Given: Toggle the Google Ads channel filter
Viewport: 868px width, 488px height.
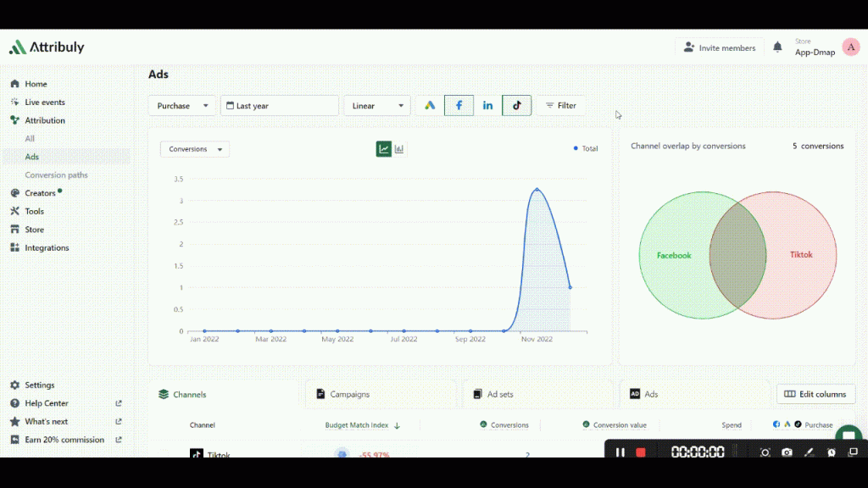Looking at the screenshot, I should coord(431,106).
